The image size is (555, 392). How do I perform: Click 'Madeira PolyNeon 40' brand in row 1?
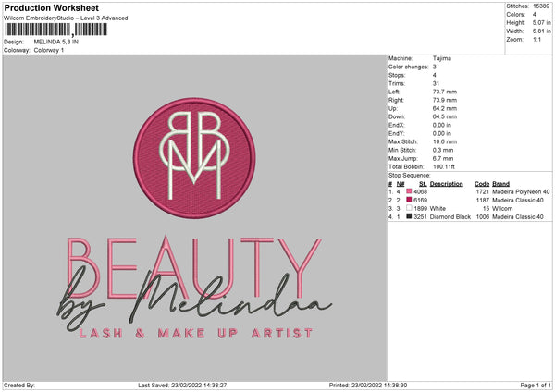[521, 191]
